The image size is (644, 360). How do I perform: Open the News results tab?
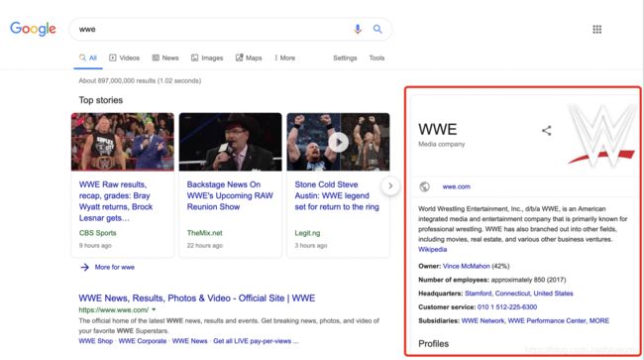click(165, 58)
